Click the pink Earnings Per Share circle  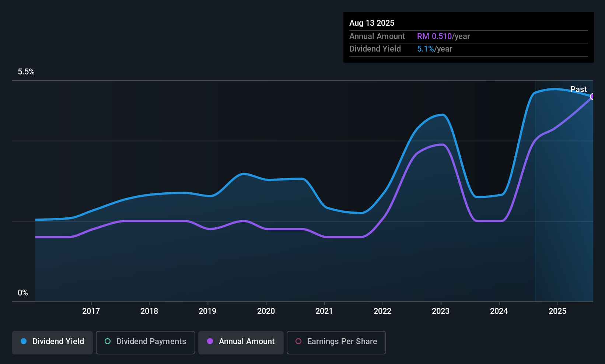point(298,341)
